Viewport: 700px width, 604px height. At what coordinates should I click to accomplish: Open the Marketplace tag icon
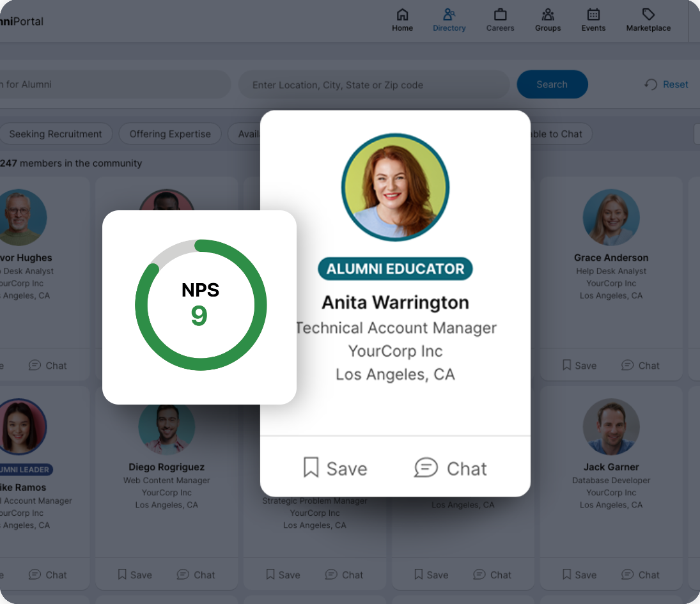pyautogui.click(x=648, y=15)
